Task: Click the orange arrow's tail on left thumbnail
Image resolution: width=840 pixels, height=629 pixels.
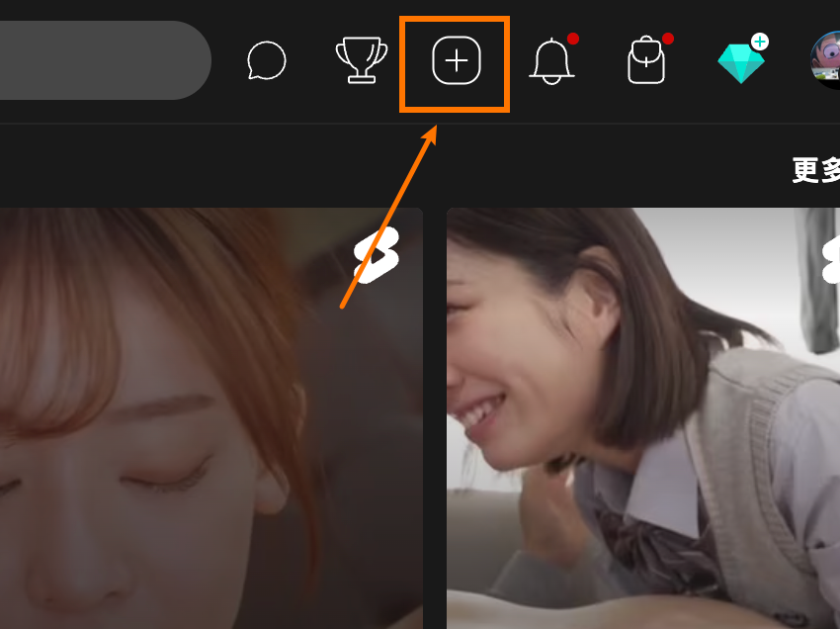Action: tap(343, 306)
